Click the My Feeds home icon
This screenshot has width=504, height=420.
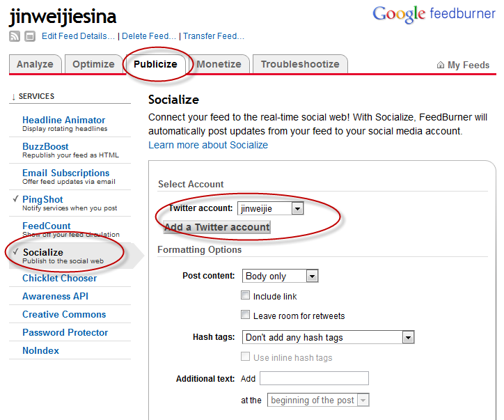441,65
